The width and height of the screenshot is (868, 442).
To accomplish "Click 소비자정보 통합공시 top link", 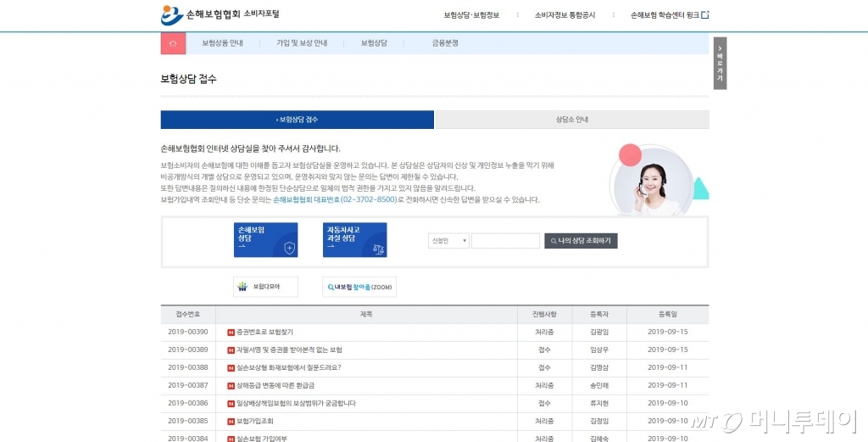I will [x=565, y=15].
